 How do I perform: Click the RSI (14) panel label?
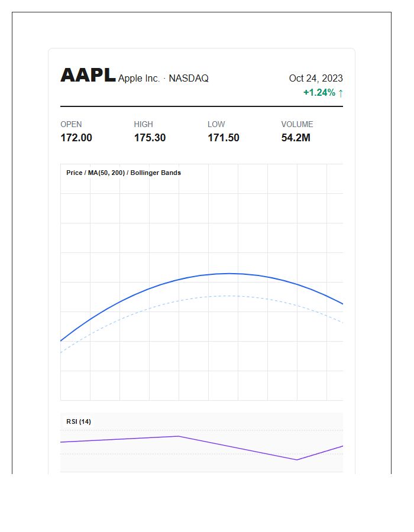(79, 421)
